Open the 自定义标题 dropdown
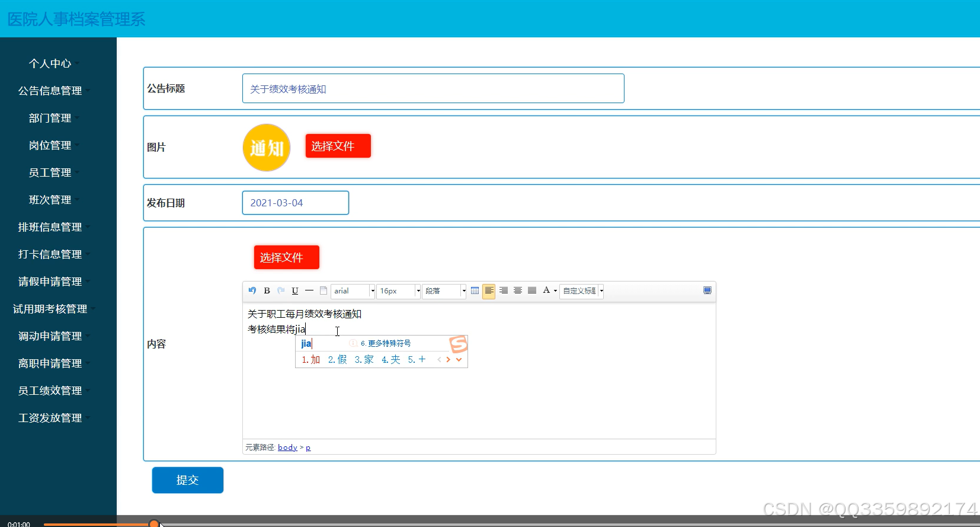980x527 pixels. tap(582, 291)
